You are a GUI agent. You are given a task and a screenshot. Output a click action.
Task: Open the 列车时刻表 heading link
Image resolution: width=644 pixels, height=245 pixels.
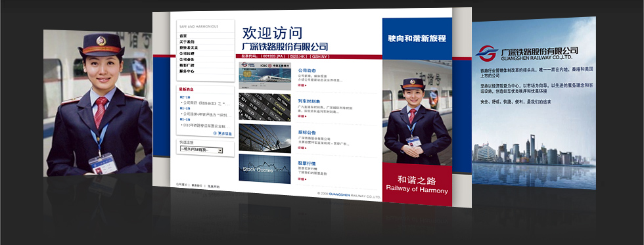[308, 101]
